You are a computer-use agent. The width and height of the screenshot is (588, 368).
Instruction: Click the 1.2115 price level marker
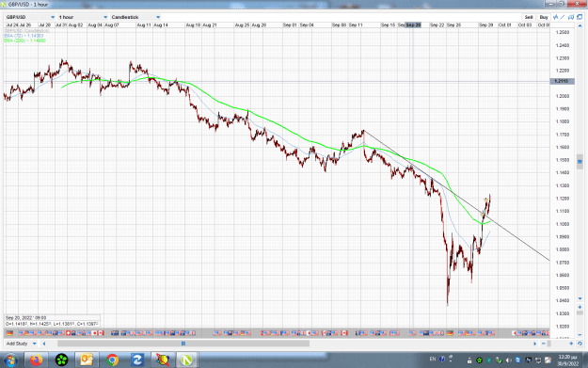coord(562,81)
